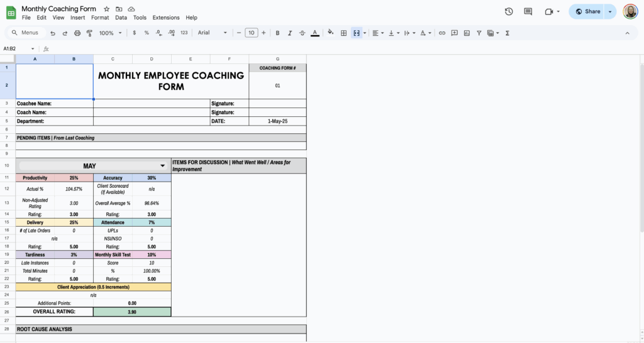Select the Paint format tool
This screenshot has width=644, height=343.
pos(89,33)
